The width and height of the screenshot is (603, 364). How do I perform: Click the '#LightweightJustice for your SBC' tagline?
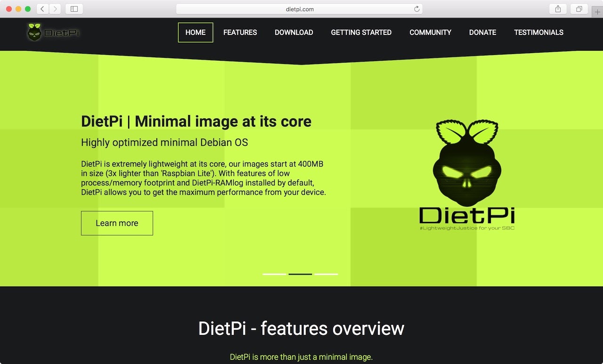467,228
